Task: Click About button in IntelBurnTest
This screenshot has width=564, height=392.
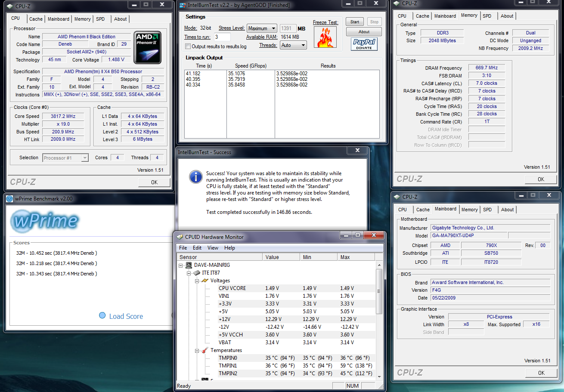Action: click(364, 31)
